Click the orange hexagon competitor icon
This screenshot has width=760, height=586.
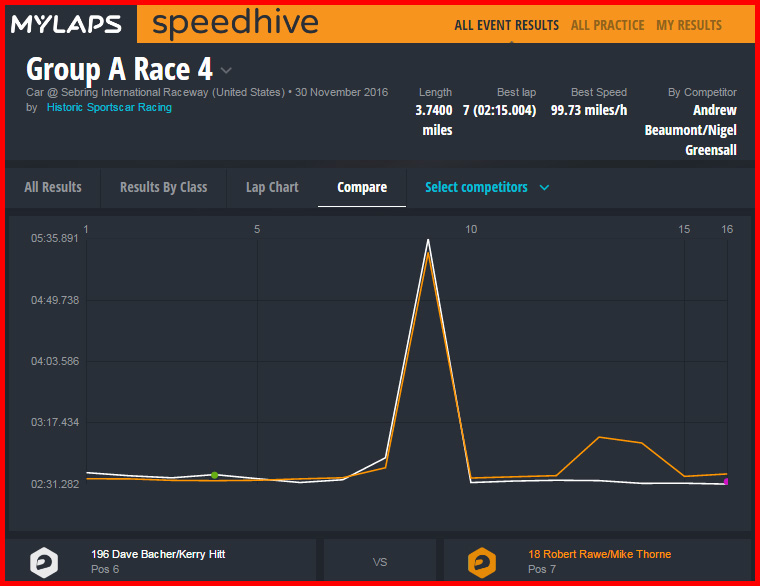(x=482, y=562)
